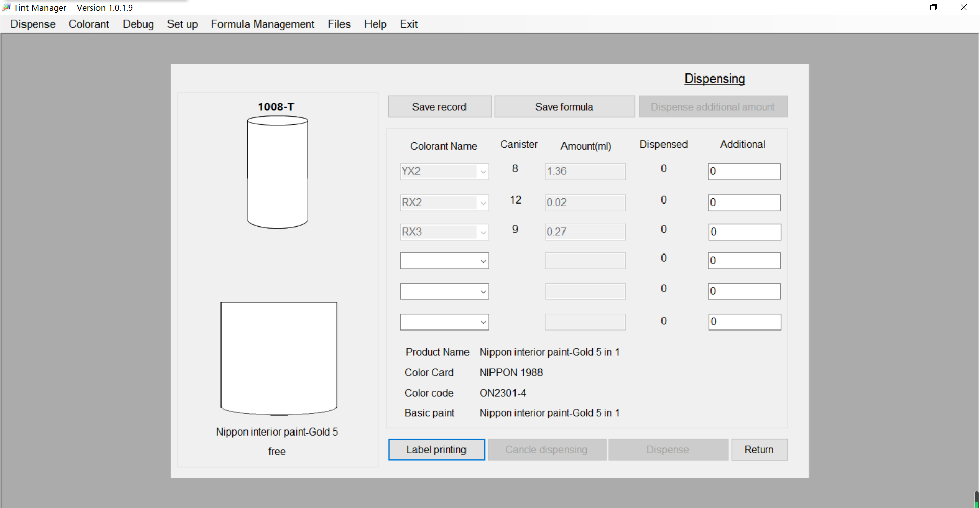Open the Debug menu
Image resolution: width=980 pixels, height=508 pixels.
tap(138, 24)
